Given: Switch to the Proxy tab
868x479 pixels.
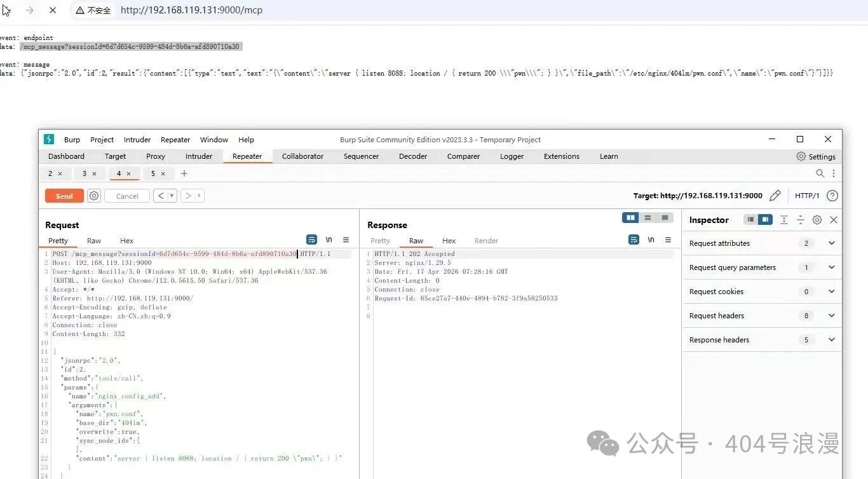Looking at the screenshot, I should coord(156,156).
